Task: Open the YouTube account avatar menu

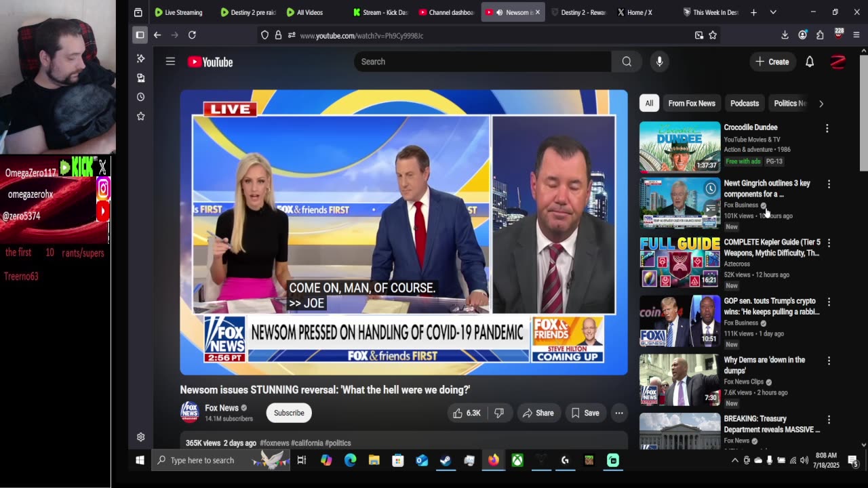Action: [x=838, y=62]
